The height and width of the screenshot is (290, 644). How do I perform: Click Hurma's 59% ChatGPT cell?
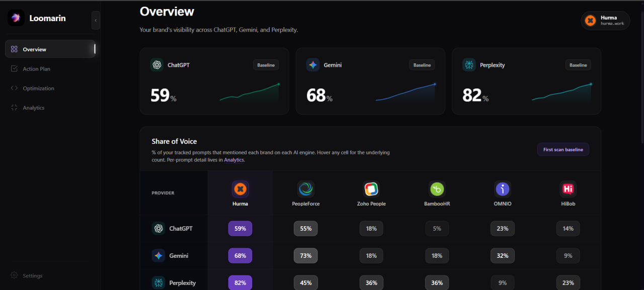[240, 229]
